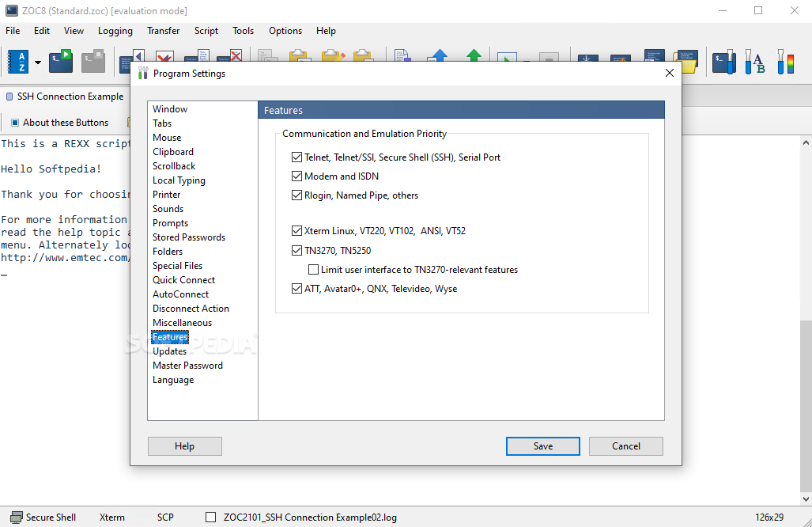Select Prompts in the settings list
Screen dimensions: 812x527
170,223
